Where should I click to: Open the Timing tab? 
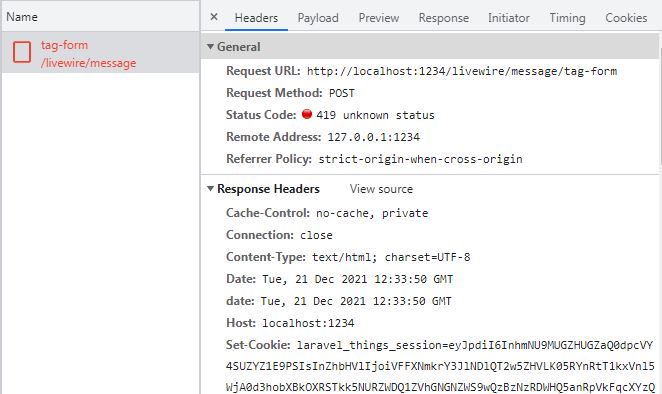click(x=567, y=18)
